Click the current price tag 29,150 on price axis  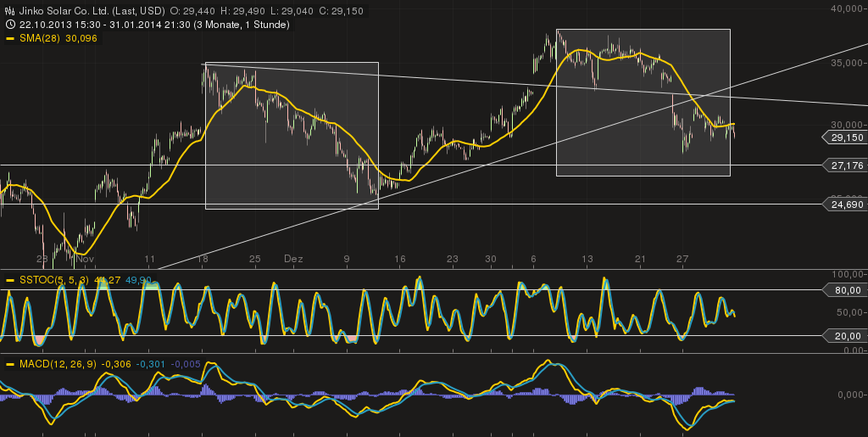(x=845, y=137)
